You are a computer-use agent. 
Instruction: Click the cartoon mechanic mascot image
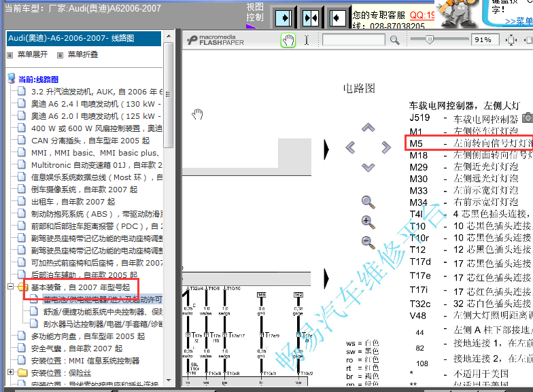coord(457,14)
